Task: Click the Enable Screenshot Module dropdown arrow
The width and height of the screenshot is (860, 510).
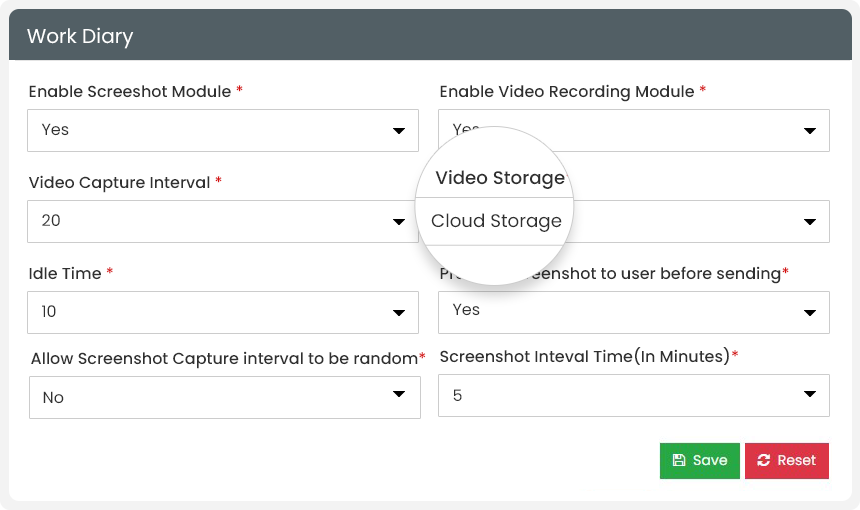Action: (x=399, y=131)
